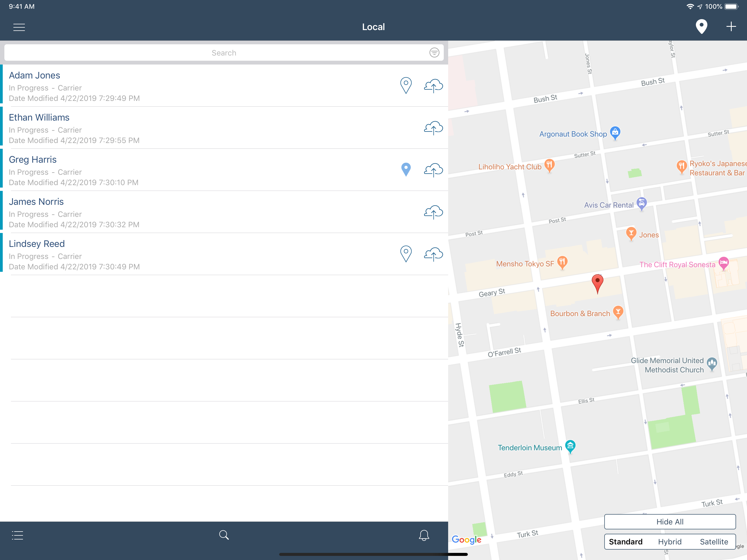
Task: Tap the Local title in header
Action: click(373, 27)
